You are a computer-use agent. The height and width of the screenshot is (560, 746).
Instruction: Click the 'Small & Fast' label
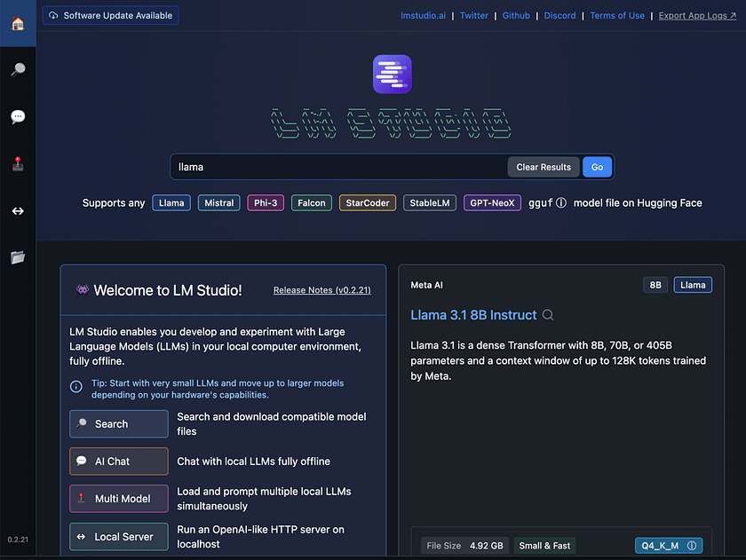(544, 546)
